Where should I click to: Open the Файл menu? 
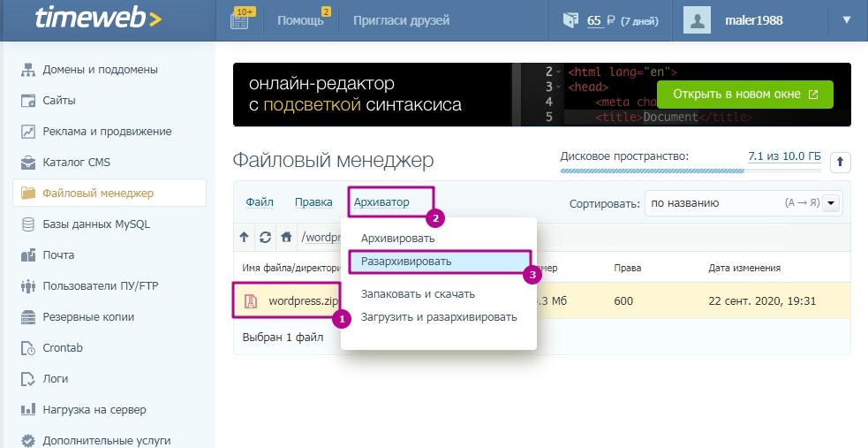coord(260,202)
